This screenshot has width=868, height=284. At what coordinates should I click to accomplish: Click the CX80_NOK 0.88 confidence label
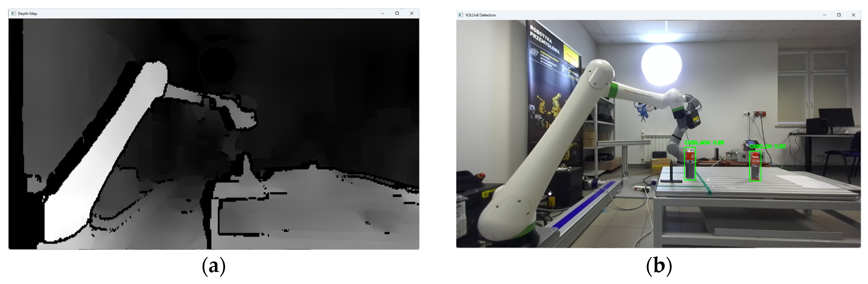704,143
